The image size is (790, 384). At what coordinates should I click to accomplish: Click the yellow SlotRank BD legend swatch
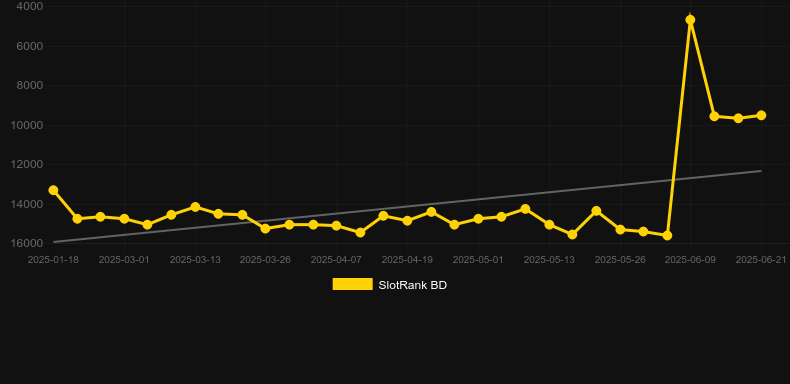click(353, 284)
